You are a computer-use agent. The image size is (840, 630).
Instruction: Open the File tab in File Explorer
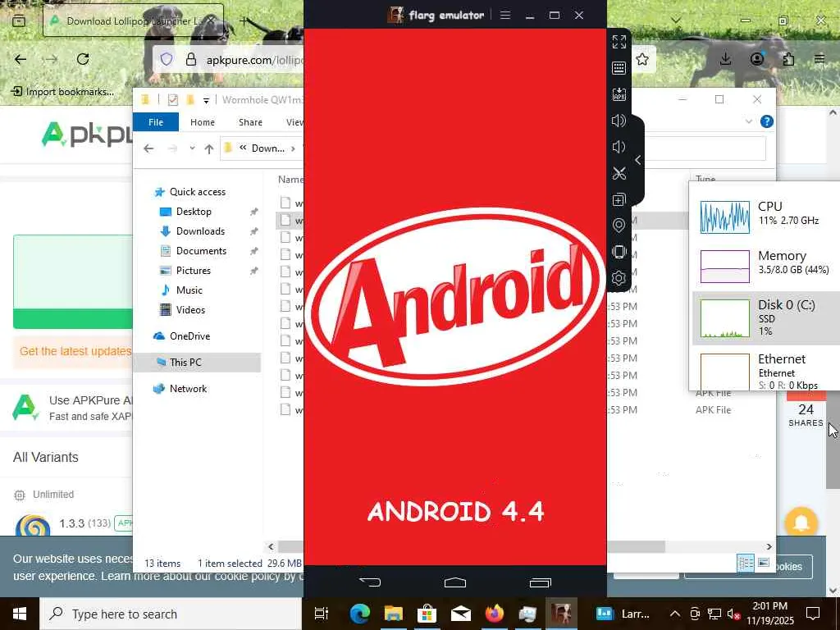click(x=155, y=122)
